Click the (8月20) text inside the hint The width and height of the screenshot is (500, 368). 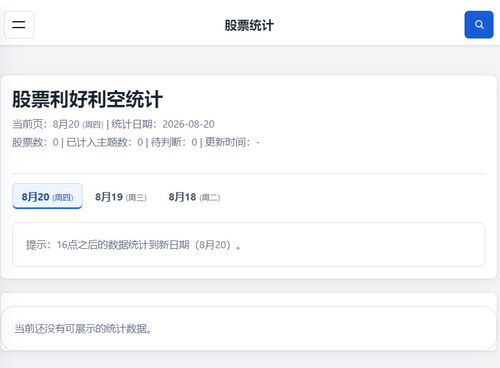[x=213, y=245]
